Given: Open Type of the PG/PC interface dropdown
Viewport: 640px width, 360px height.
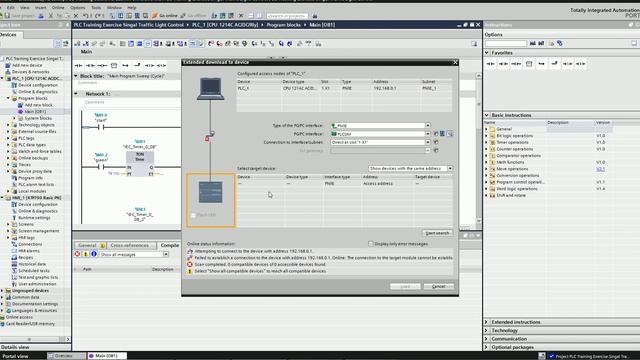Looking at the screenshot, I should (428, 126).
